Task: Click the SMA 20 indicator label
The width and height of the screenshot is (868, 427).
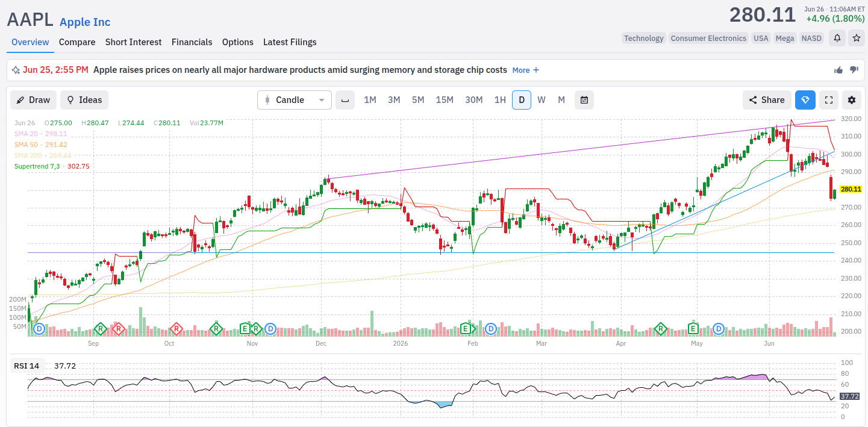Action: click(x=41, y=134)
